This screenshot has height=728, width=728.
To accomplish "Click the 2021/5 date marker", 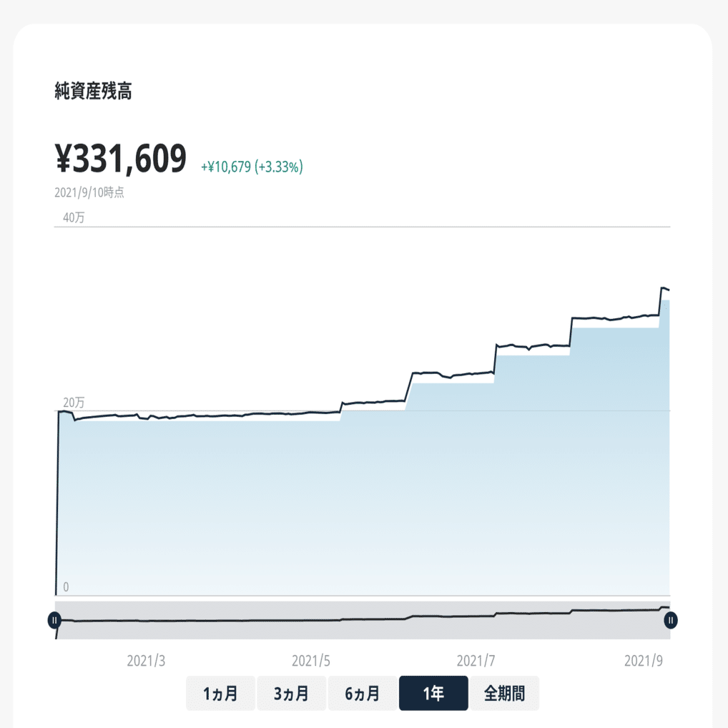I will [x=311, y=660].
